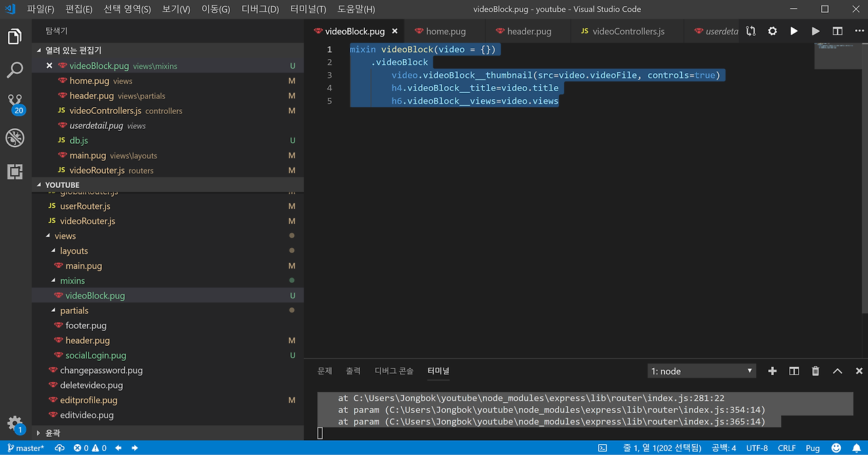
Task: Open the Extensions view icon
Action: coord(15,172)
